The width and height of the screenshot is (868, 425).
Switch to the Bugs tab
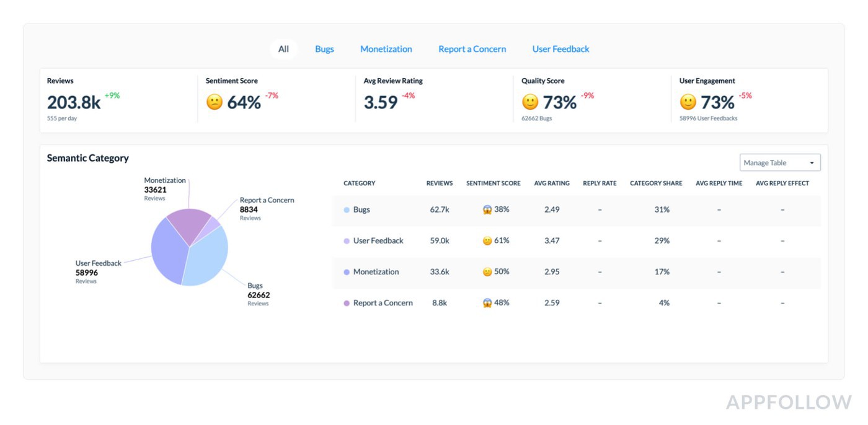click(x=324, y=49)
